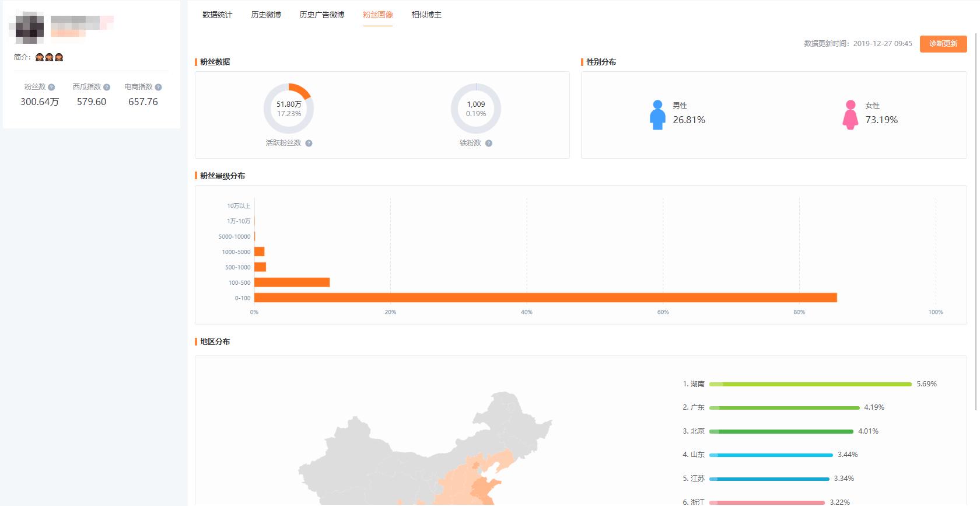Open the 历史广告微博 tab
Screen dimensions: 980x506
pos(322,15)
